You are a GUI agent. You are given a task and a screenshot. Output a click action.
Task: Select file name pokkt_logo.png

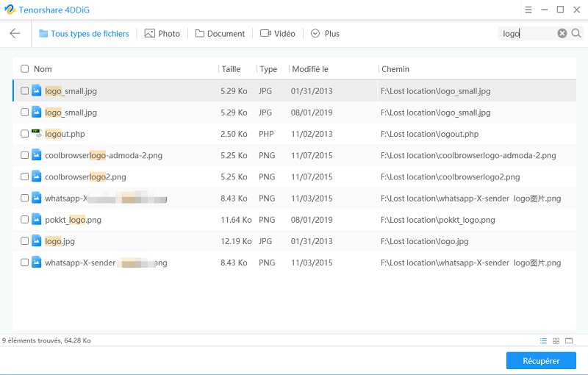point(73,220)
